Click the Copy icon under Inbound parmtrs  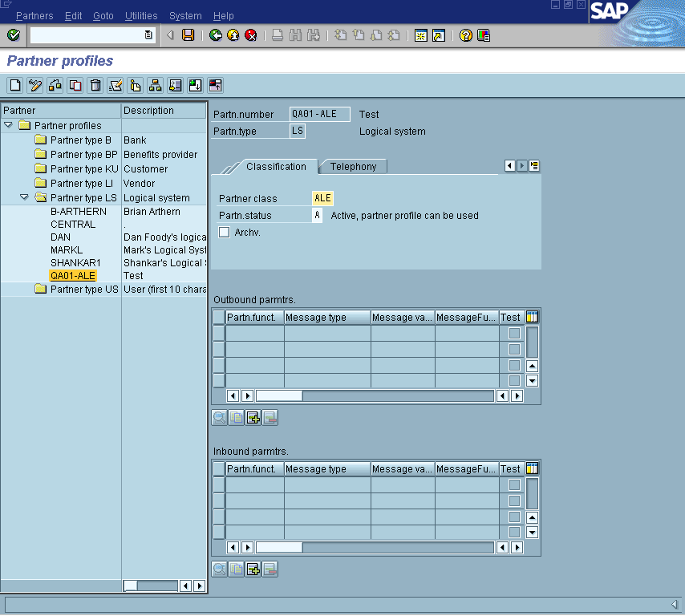(237, 569)
